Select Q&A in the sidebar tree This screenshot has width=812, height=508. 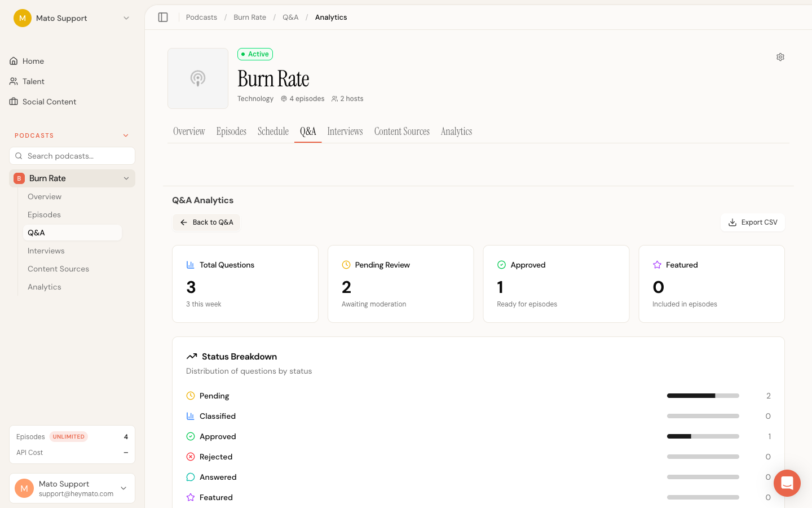tap(72, 233)
